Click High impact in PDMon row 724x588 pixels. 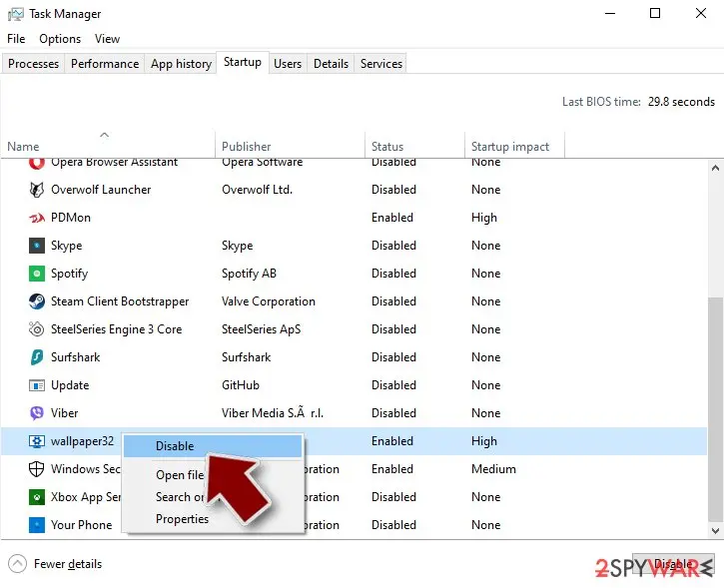click(x=484, y=218)
